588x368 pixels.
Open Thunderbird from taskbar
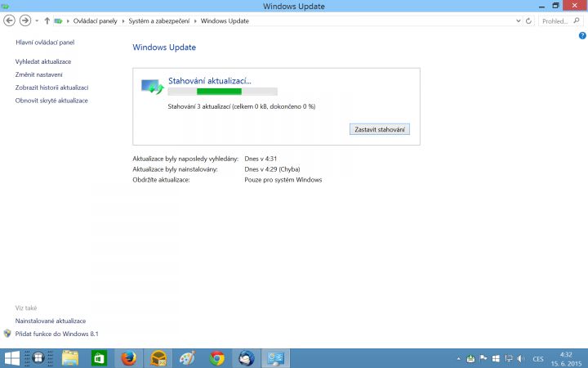click(247, 358)
